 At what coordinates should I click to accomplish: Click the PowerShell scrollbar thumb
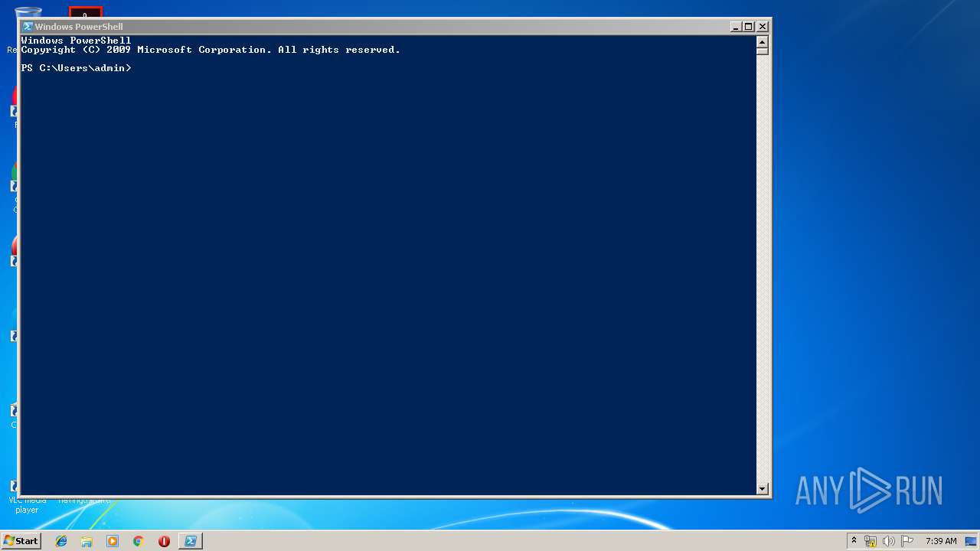pyautogui.click(x=762, y=51)
